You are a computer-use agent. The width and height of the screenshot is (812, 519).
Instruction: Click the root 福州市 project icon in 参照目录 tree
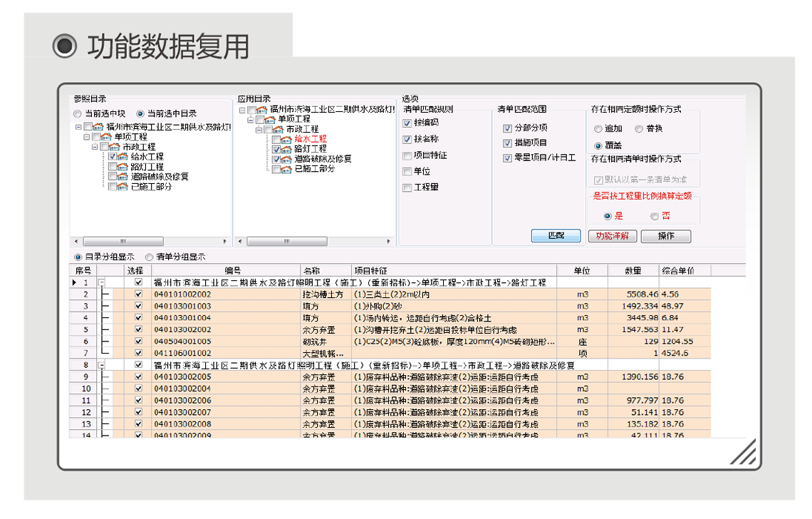click(98, 127)
